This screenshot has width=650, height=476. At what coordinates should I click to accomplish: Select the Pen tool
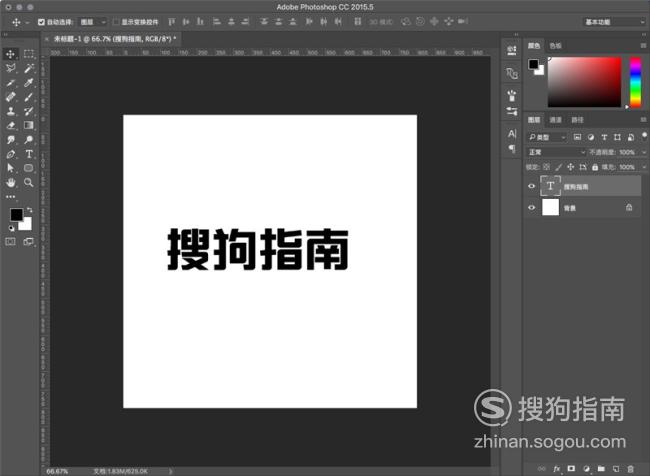(x=11, y=154)
